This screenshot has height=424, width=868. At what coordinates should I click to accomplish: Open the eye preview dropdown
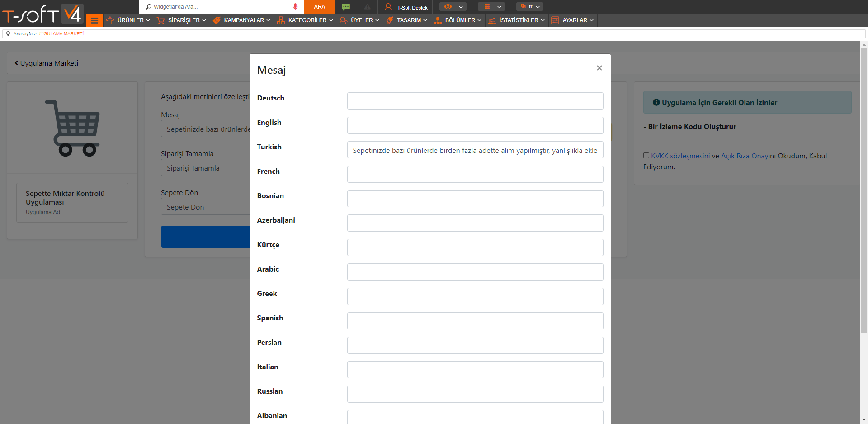(453, 7)
